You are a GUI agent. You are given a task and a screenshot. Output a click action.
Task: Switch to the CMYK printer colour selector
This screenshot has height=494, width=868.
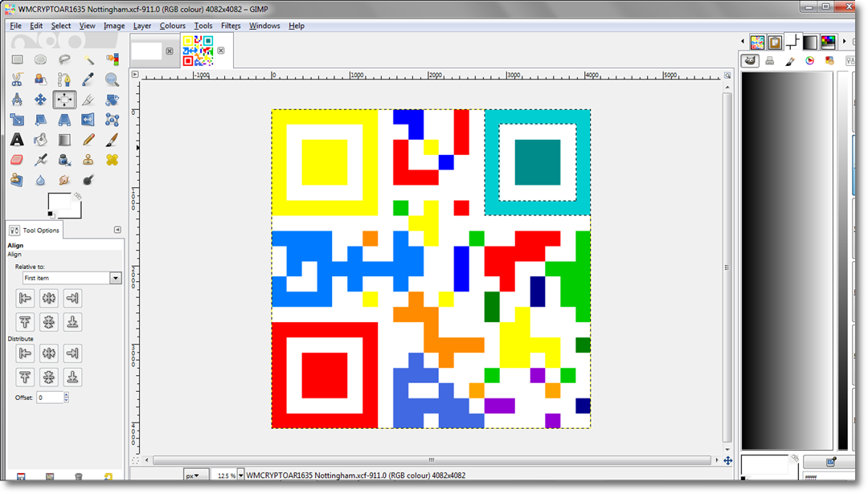click(769, 61)
